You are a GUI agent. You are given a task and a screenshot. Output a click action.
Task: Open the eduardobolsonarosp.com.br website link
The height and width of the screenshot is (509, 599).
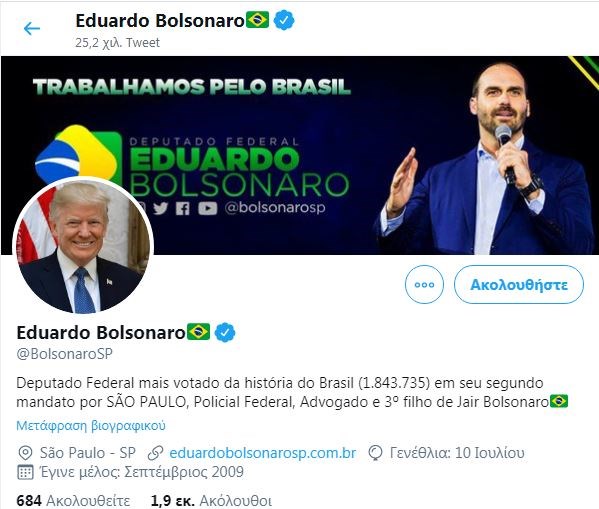pos(263,453)
